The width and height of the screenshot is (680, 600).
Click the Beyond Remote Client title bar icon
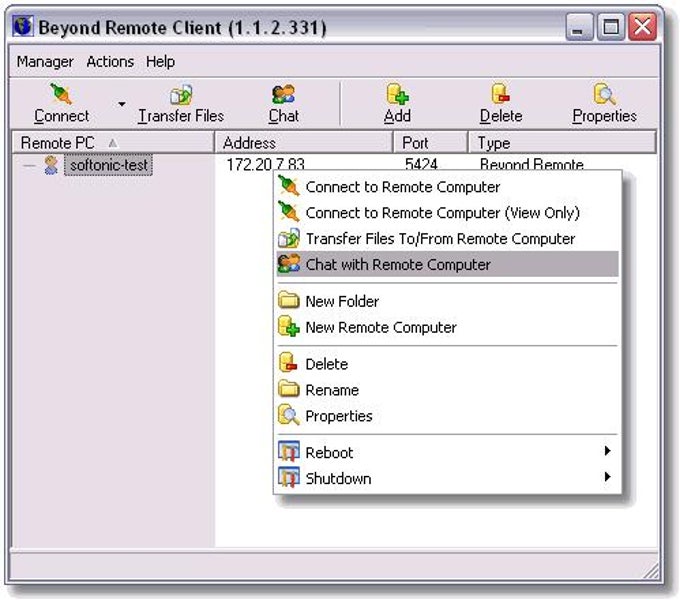pyautogui.click(x=23, y=26)
